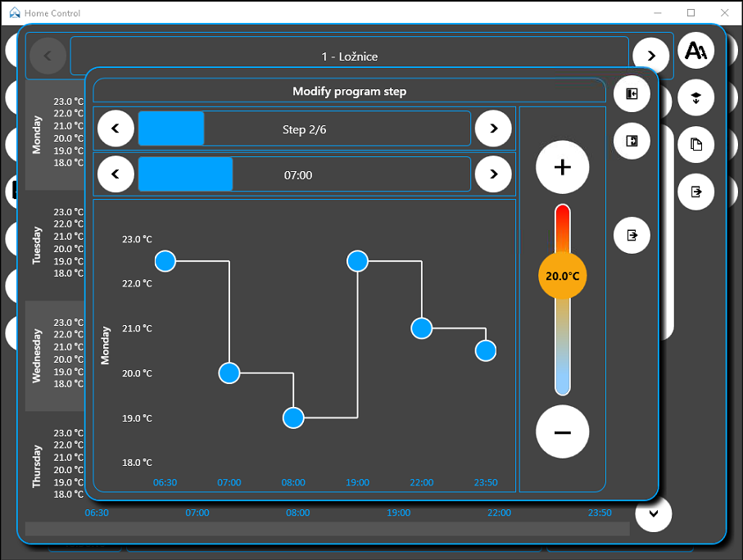Select the 06:30 point on Monday graph

165,261
